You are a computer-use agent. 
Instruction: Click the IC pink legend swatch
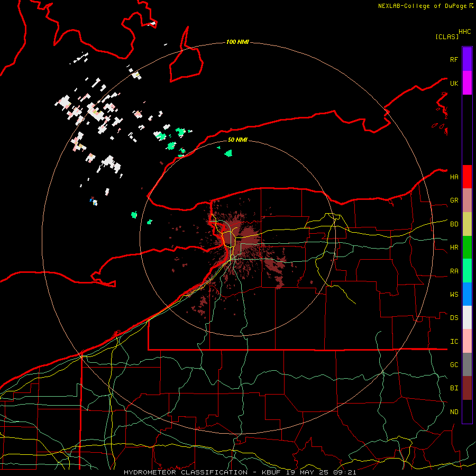tap(467, 341)
